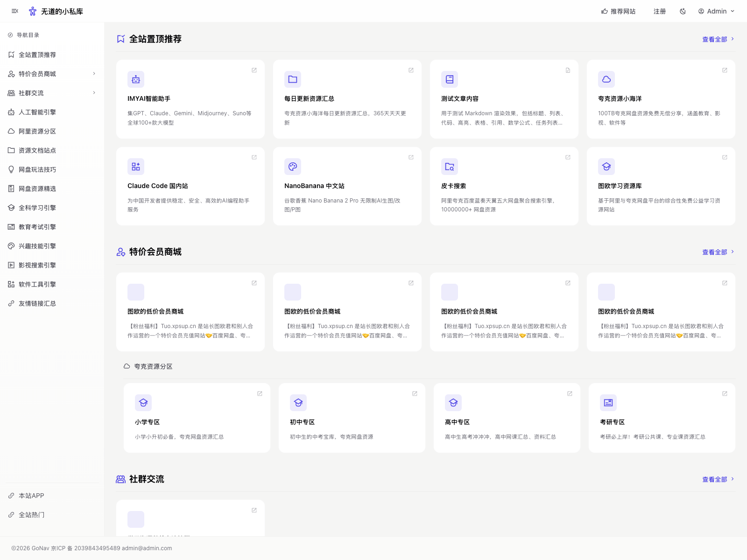Click the 导航目录 sidebar heading
Image resolution: width=747 pixels, height=560 pixels.
28,35
